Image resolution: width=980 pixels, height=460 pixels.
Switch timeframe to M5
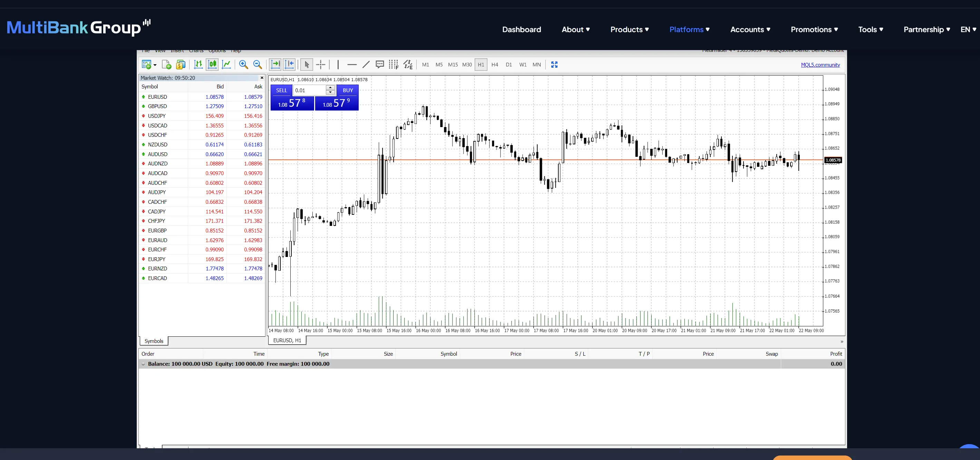[x=439, y=65]
